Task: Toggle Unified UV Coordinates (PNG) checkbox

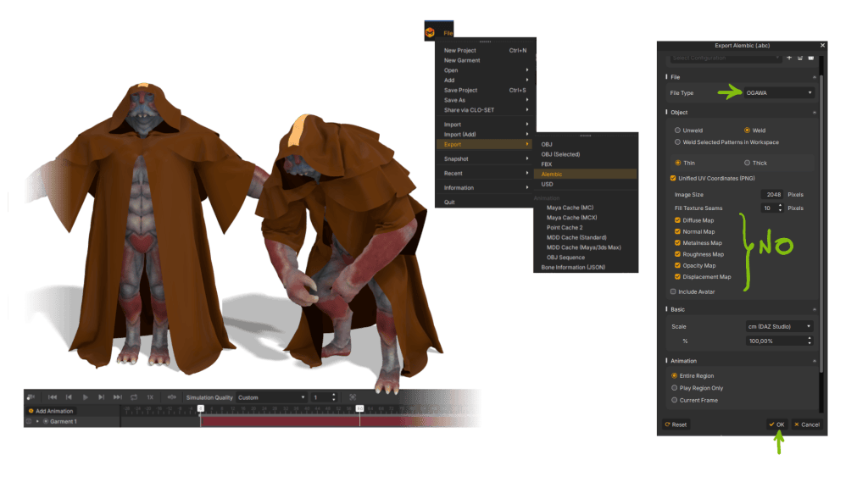Action: point(673,178)
